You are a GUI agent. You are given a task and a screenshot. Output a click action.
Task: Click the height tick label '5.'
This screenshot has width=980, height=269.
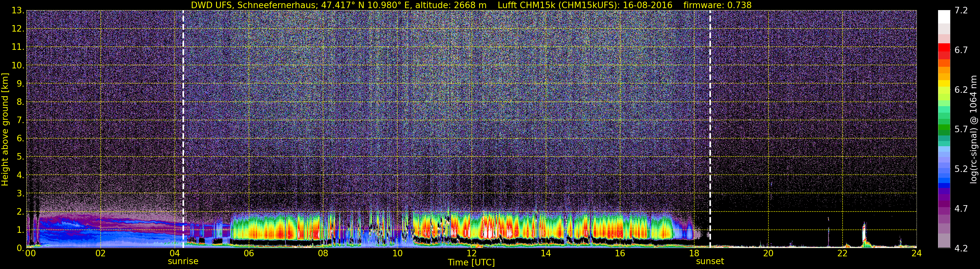coord(20,157)
